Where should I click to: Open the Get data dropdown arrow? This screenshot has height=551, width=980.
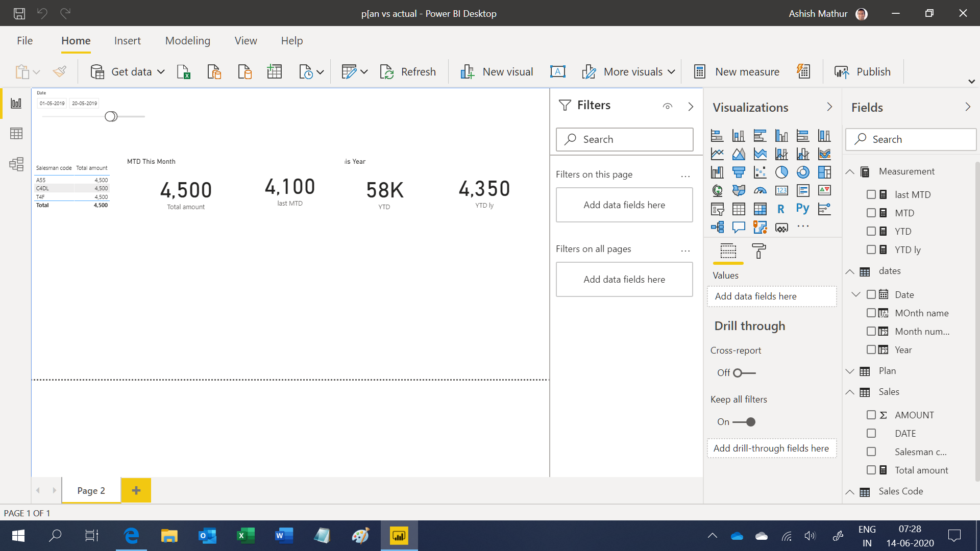161,72
